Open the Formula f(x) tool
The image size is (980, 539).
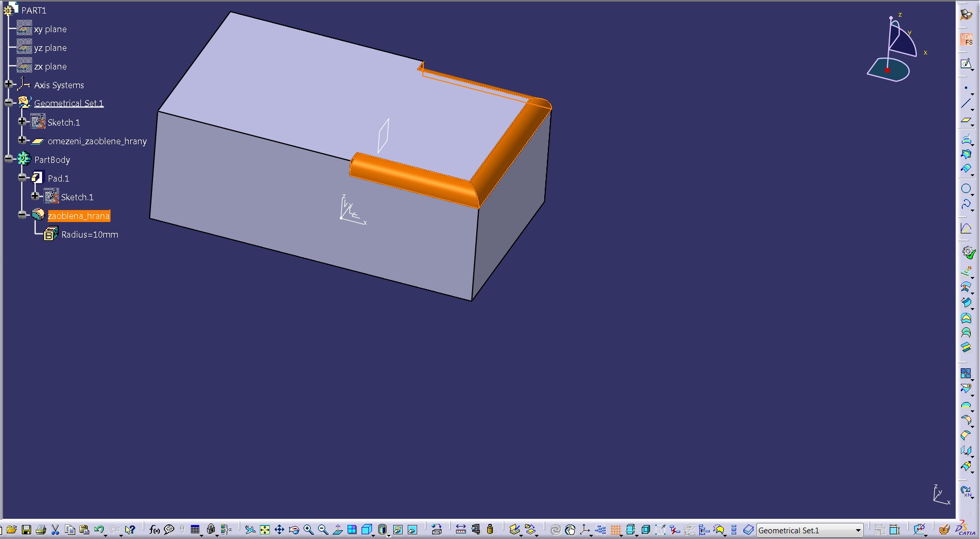point(154,530)
